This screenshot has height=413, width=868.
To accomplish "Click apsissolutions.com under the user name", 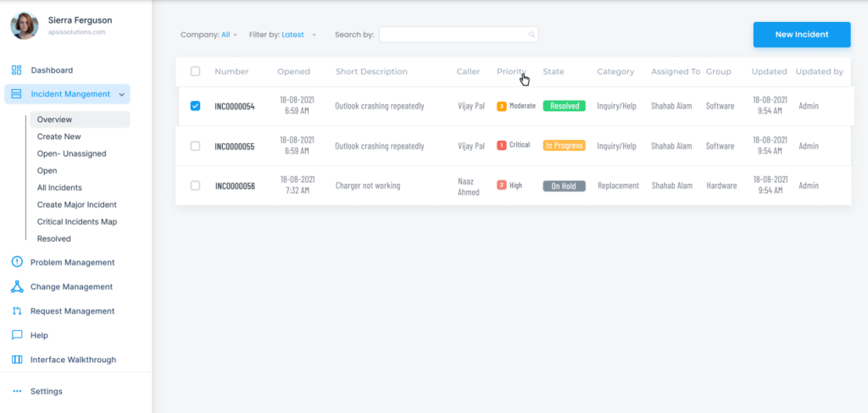I will [x=76, y=32].
